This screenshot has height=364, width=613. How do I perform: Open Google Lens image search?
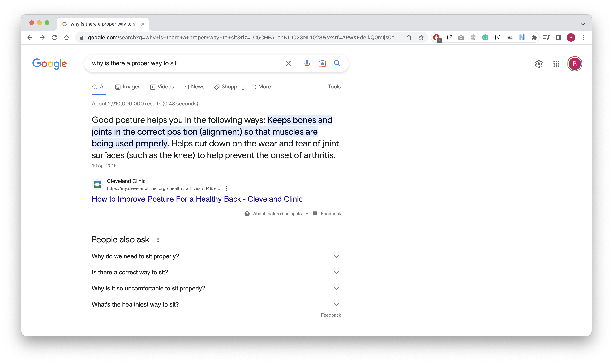pos(322,64)
